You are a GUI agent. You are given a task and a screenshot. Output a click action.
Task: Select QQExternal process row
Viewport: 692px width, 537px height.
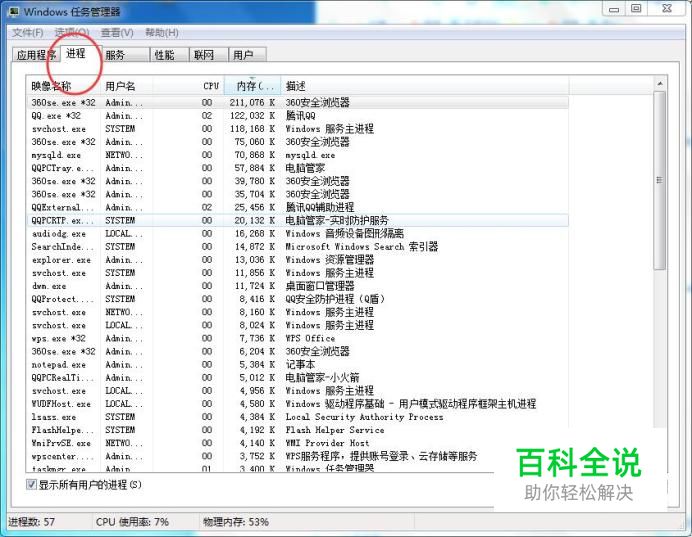pos(297,207)
